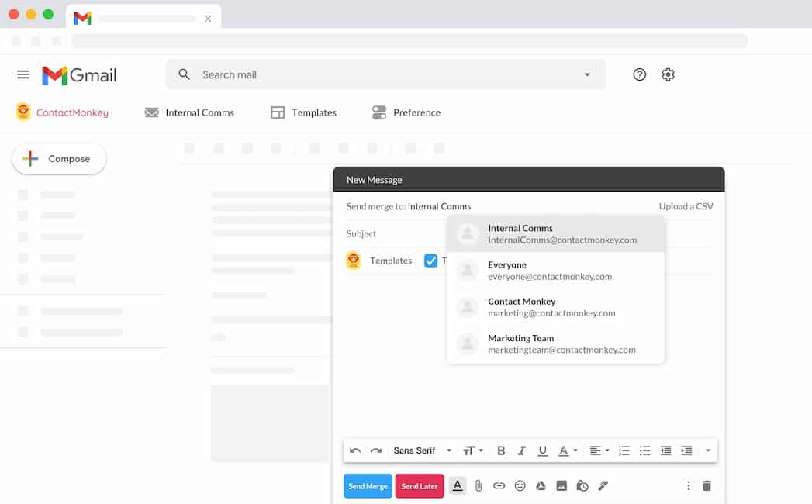Viewport: 812px width, 504px height.
Task: Insert signature with pen icon
Action: [x=603, y=485]
